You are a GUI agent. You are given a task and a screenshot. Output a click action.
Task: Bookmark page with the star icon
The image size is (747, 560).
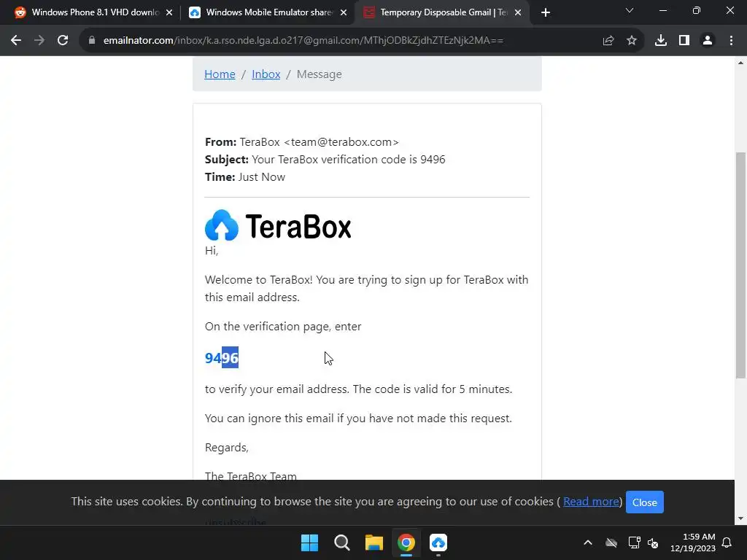pos(632,41)
